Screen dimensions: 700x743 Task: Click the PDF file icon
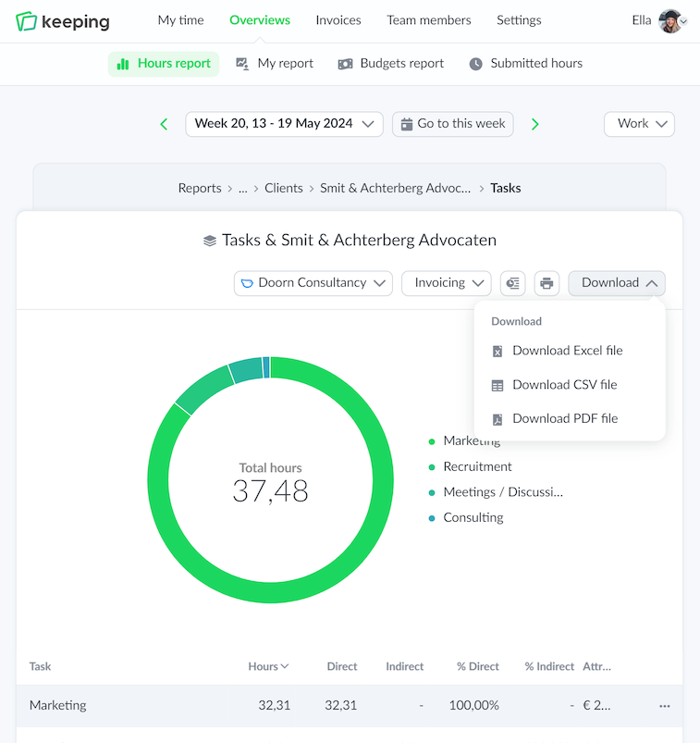point(497,419)
